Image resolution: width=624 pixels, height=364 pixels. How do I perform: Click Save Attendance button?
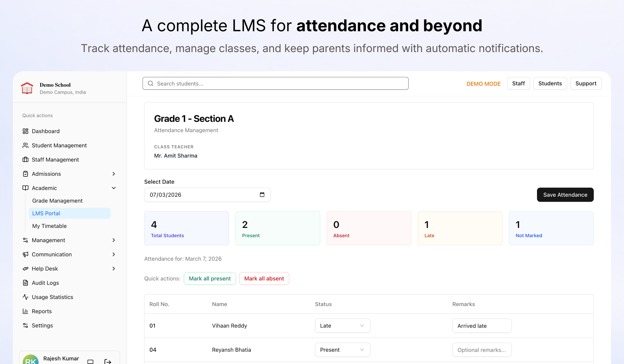click(x=565, y=195)
